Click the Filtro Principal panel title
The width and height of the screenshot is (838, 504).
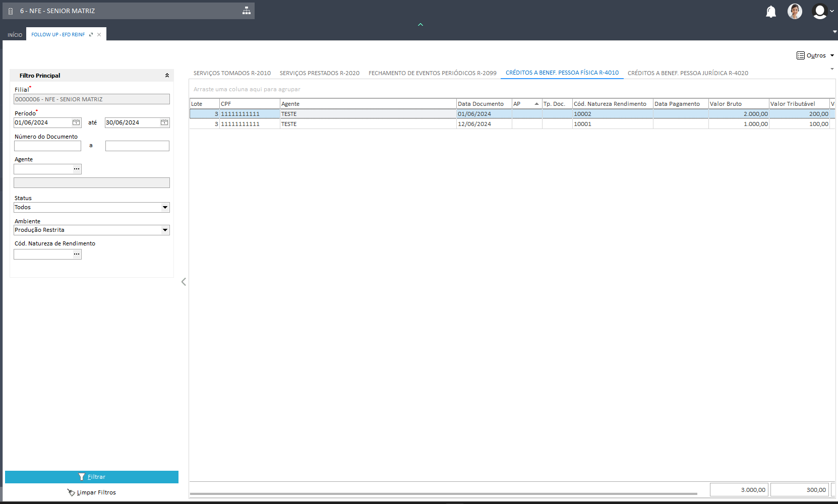pos(40,76)
